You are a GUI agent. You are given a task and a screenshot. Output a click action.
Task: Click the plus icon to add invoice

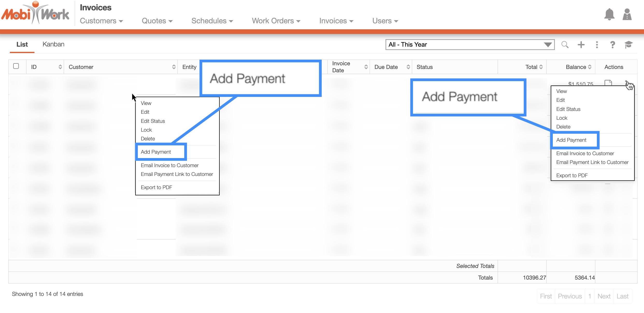pyautogui.click(x=581, y=45)
